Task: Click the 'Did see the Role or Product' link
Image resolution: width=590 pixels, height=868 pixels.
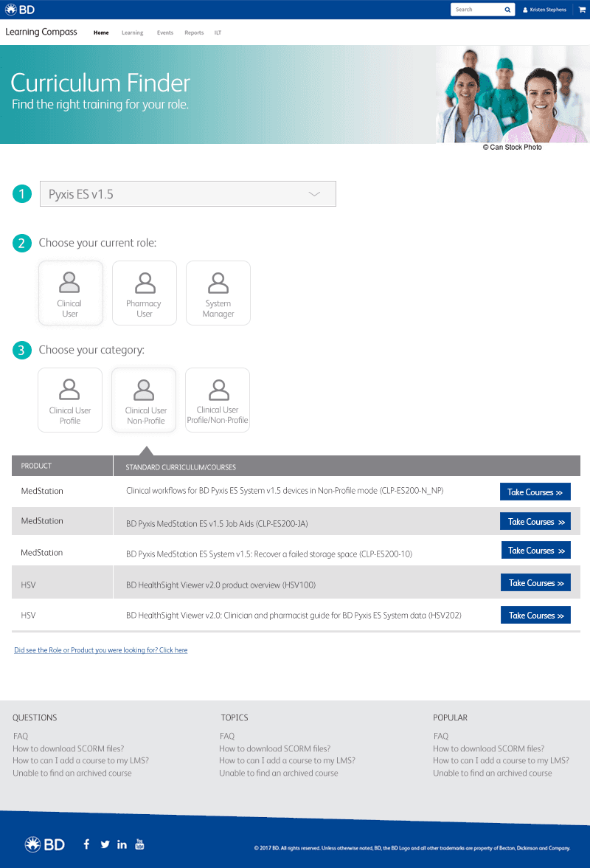Action: [x=100, y=650]
